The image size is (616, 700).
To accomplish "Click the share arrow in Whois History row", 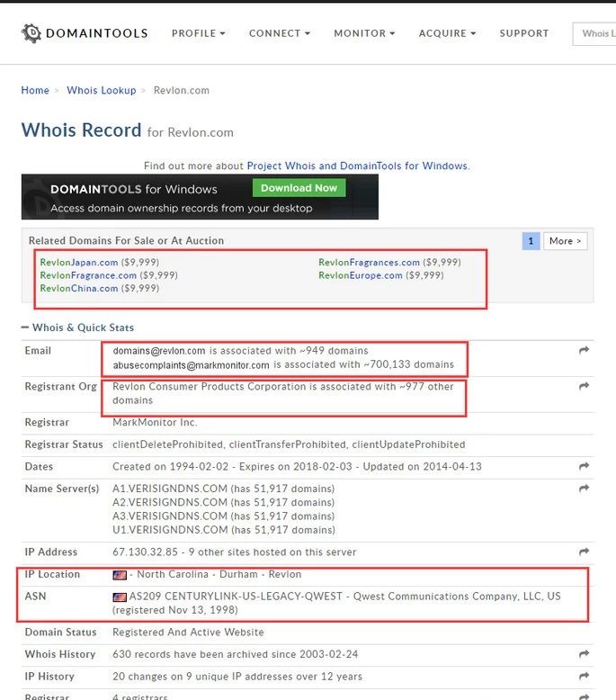I will point(584,654).
